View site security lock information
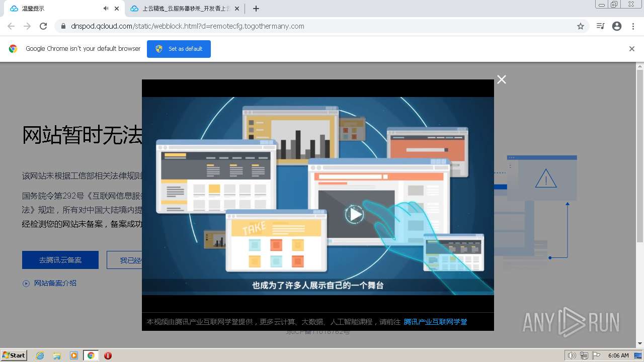 63,26
